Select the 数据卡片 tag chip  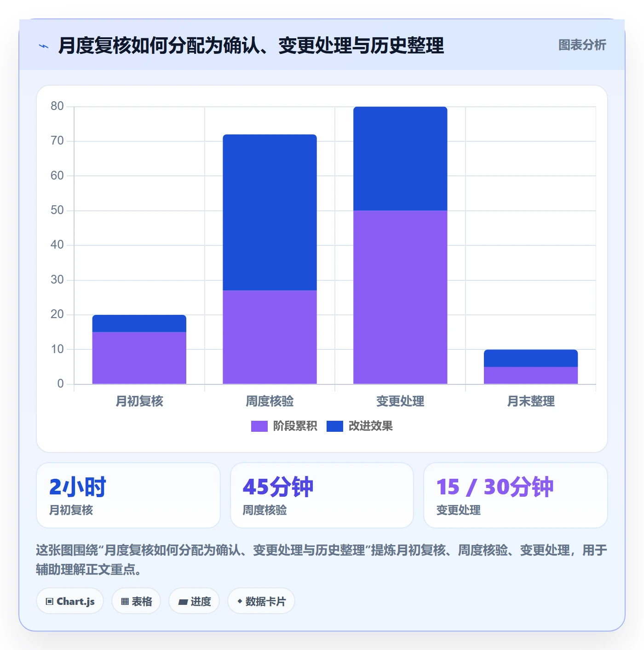pos(261,601)
